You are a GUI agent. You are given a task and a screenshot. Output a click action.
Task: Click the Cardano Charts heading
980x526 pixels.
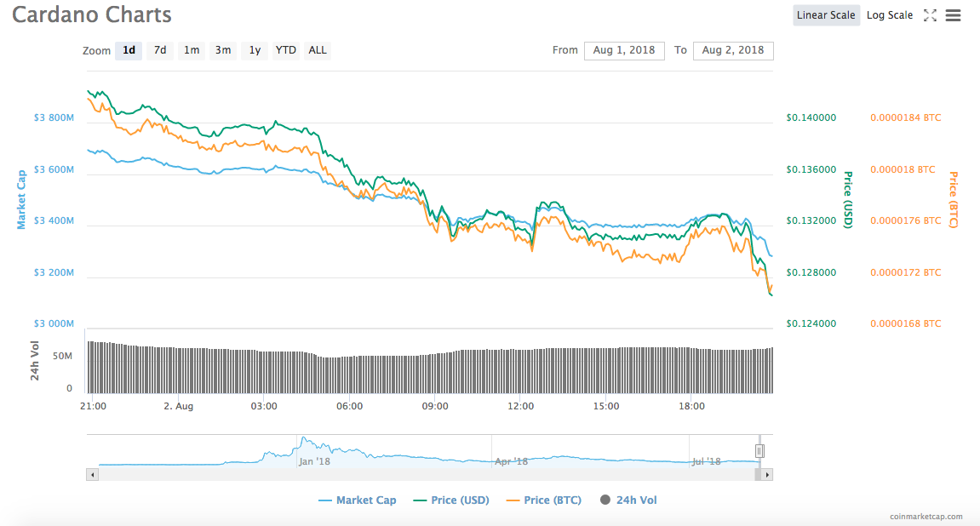point(92,14)
